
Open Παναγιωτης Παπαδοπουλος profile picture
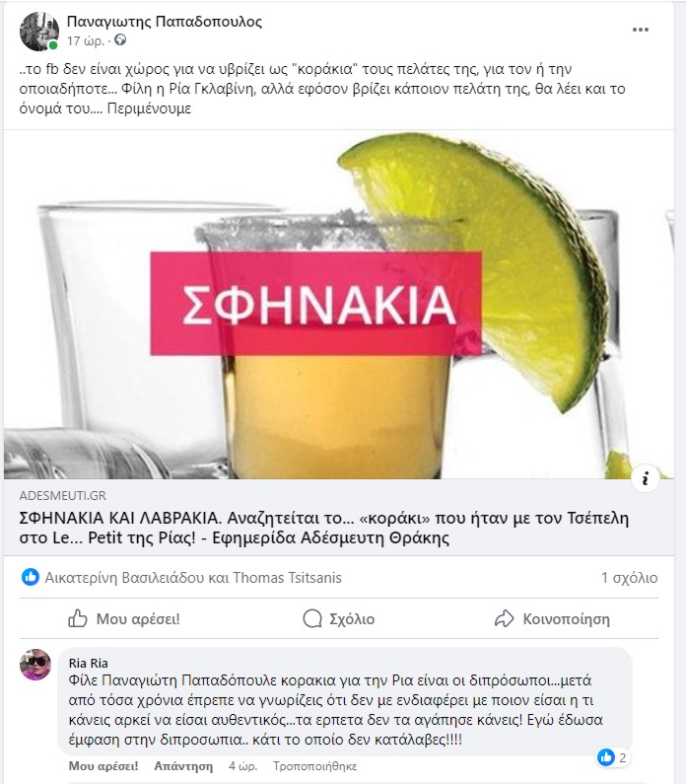39,32
